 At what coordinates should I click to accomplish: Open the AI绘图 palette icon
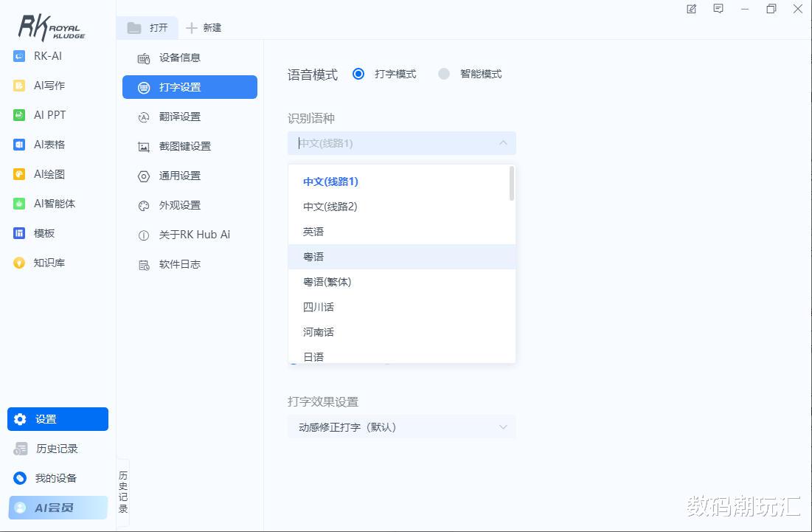(19, 174)
